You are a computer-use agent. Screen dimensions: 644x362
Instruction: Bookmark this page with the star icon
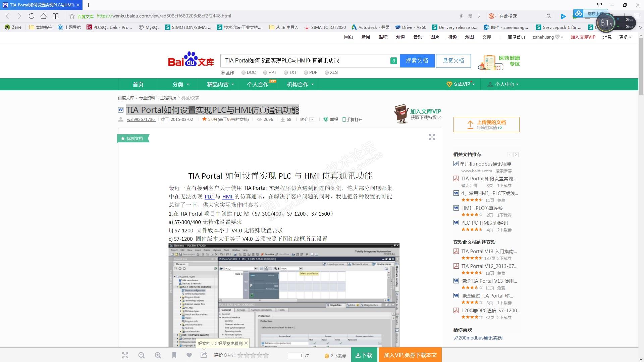[x=72, y=16]
